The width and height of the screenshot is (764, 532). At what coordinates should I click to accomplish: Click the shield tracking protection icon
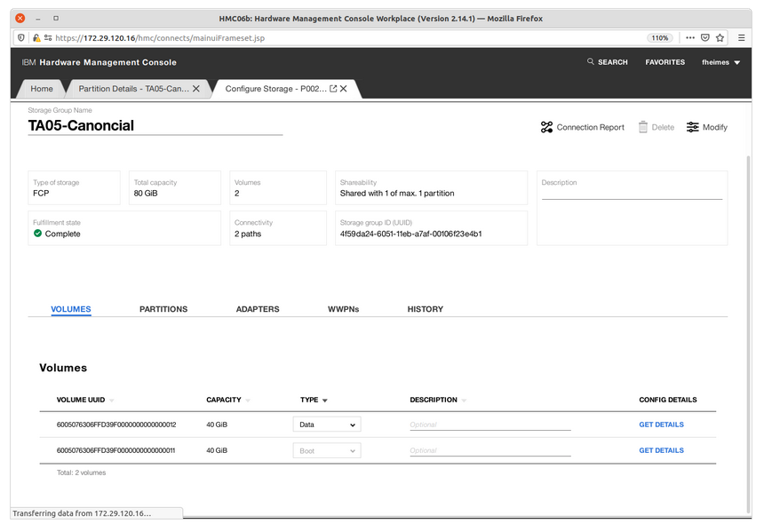point(22,38)
